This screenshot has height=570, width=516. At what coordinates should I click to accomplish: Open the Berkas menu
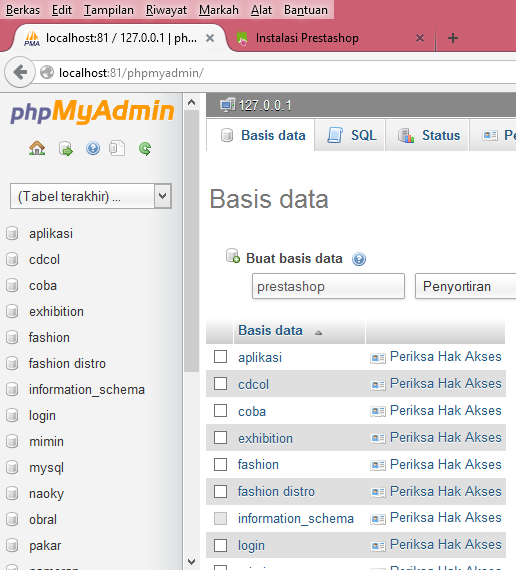23,10
